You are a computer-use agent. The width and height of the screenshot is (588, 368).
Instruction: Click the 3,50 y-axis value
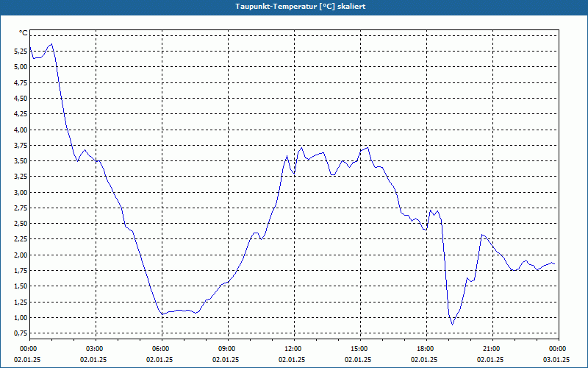pos(21,161)
